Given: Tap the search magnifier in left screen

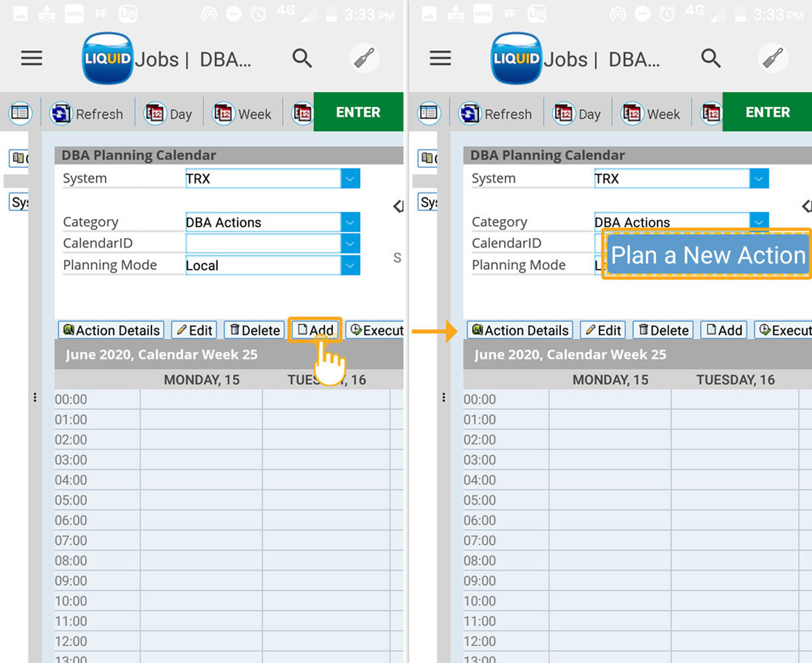Looking at the screenshot, I should pyautogui.click(x=302, y=59).
